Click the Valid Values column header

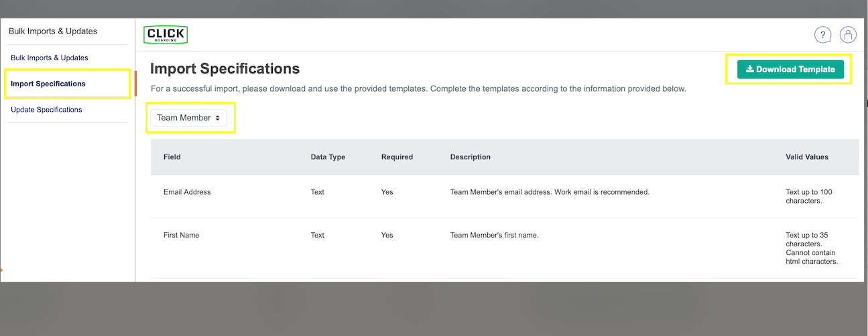[806, 157]
